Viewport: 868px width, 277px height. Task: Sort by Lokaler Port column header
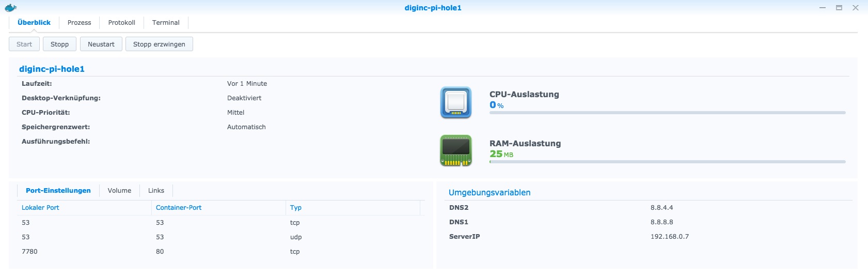pyautogui.click(x=84, y=208)
